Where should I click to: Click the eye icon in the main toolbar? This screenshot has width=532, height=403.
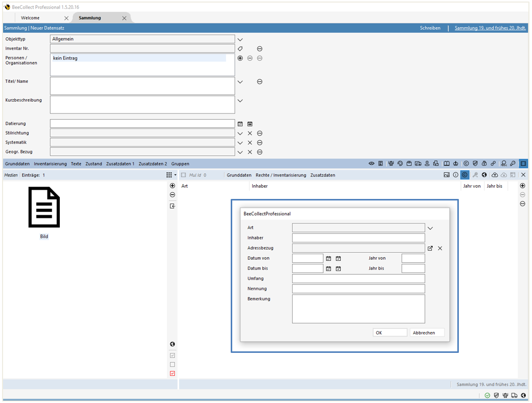tap(371, 164)
